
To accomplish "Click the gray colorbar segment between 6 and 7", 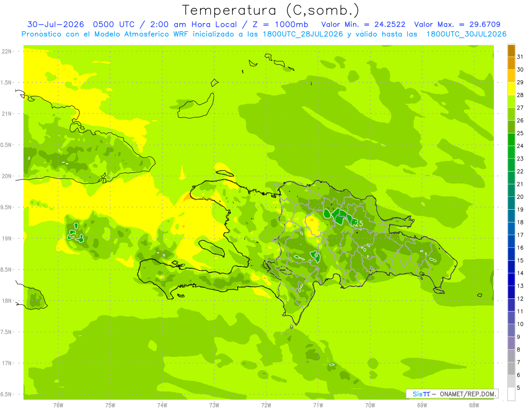I will click(511, 369).
